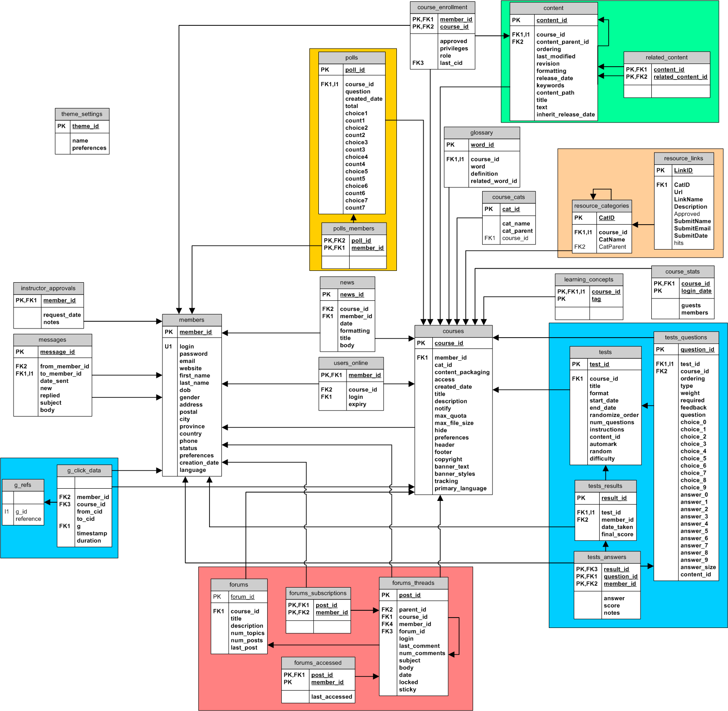Click the tests_answers table header
Image resolution: width=728 pixels, height=711 pixels.
click(606, 557)
